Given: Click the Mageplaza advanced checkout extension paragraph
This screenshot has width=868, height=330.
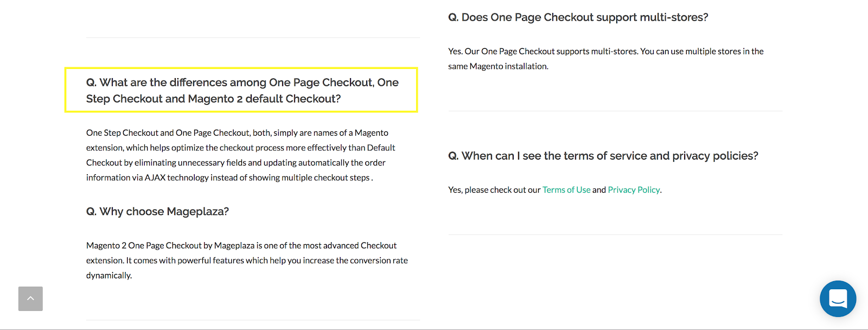Looking at the screenshot, I should [247, 261].
